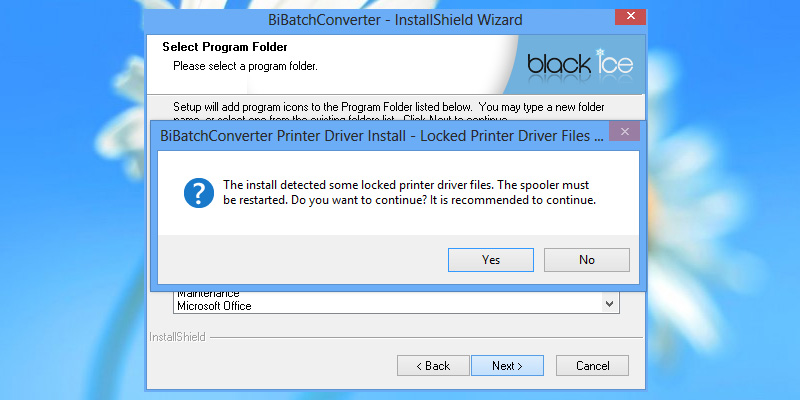
Task: Go to the previous step with Back
Action: tap(433, 366)
